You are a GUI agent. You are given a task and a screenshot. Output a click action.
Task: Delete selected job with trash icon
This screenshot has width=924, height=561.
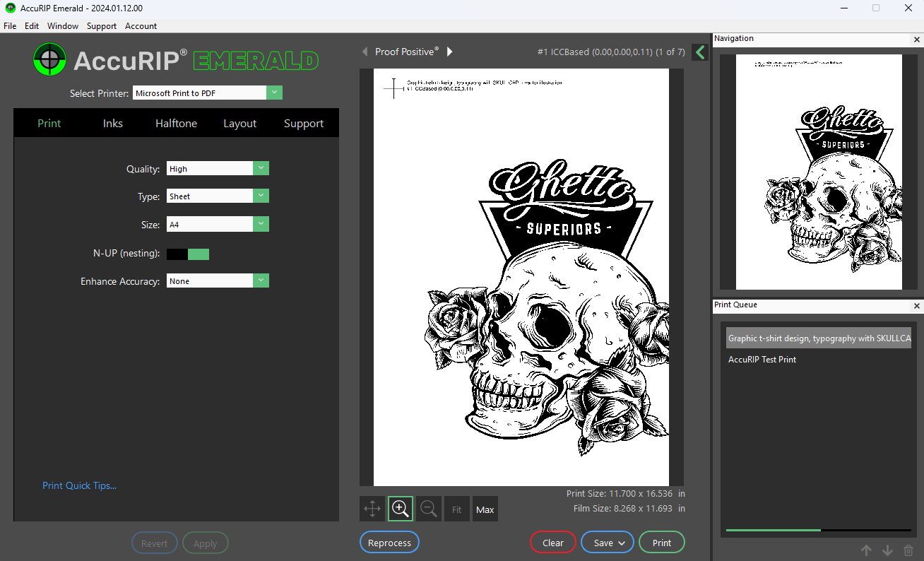coord(909,550)
